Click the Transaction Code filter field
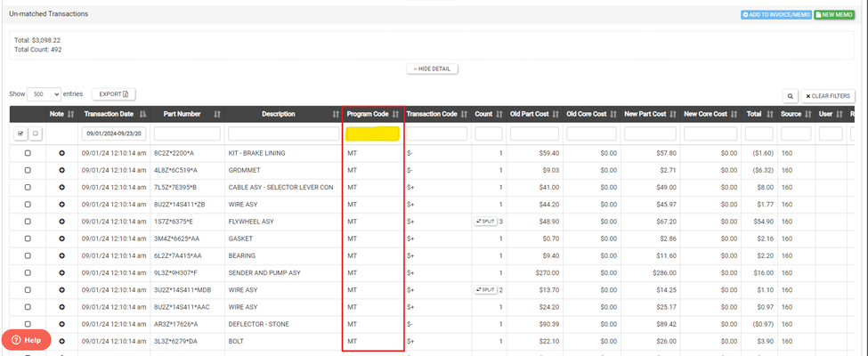The height and width of the screenshot is (356, 868). click(437, 133)
